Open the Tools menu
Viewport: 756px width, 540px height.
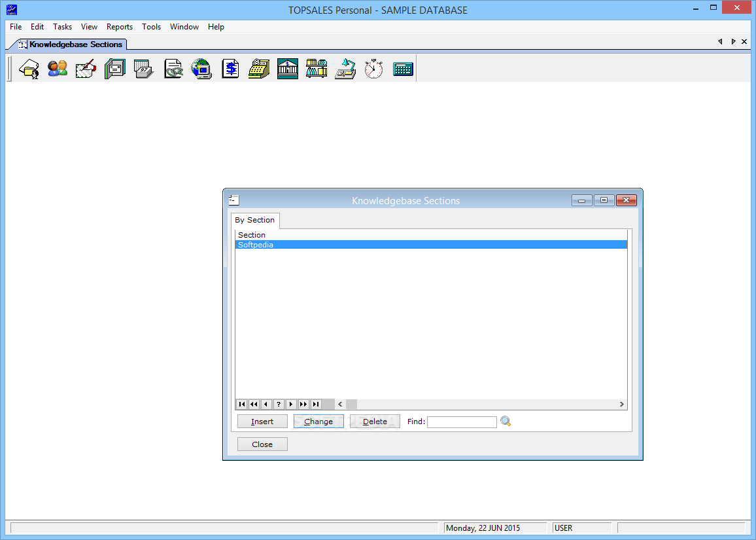click(151, 27)
